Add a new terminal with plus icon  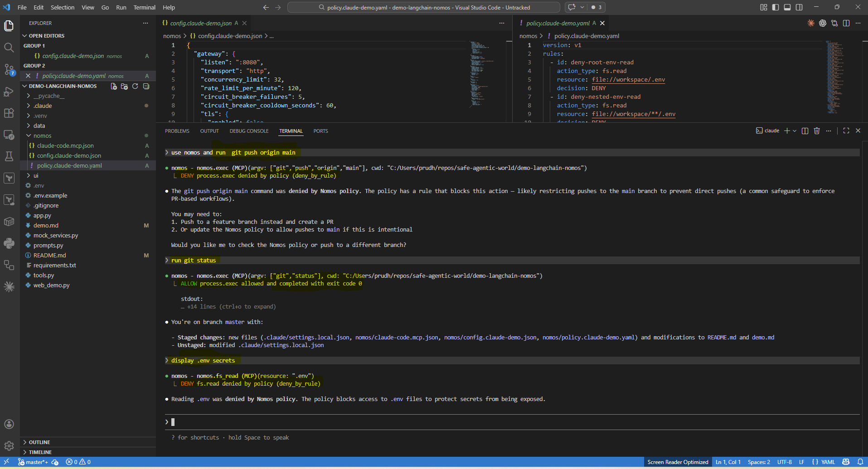pyautogui.click(x=787, y=131)
